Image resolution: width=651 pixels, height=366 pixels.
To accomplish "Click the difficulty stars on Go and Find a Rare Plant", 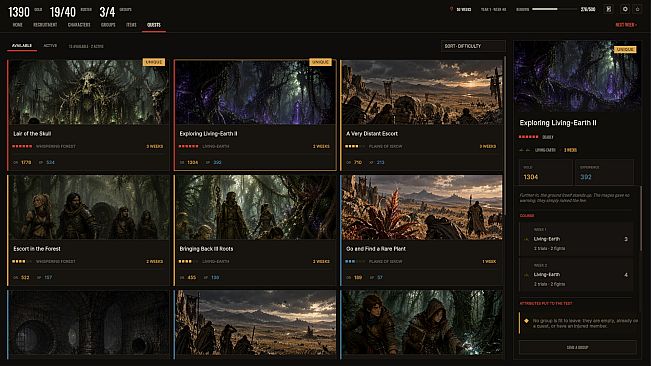I will pos(355,261).
